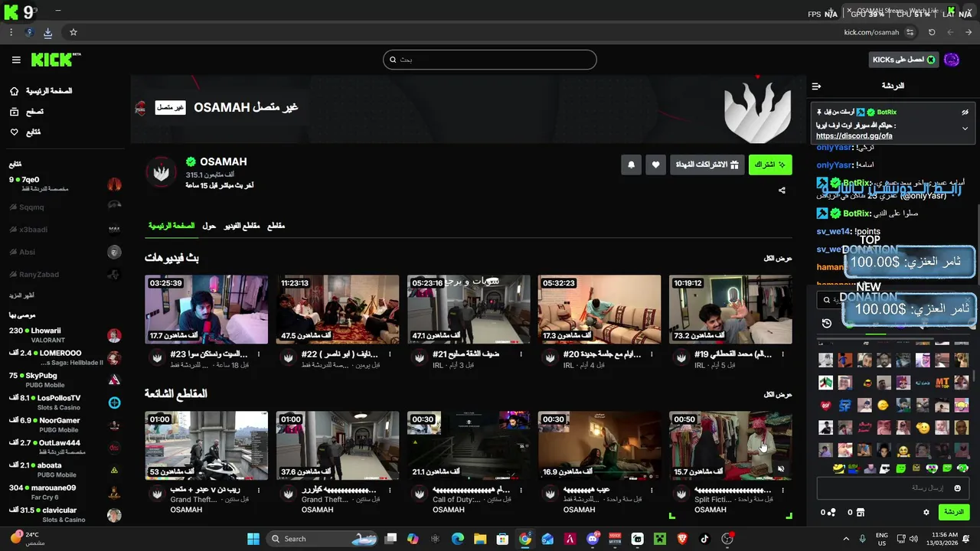
Task: Open the chat shop icon
Action: [860, 512]
